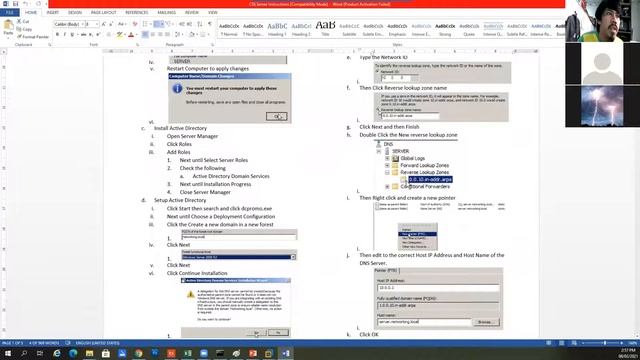Apply the Normal style
The height and width of the screenshot is (360, 640).
pos(229,29)
